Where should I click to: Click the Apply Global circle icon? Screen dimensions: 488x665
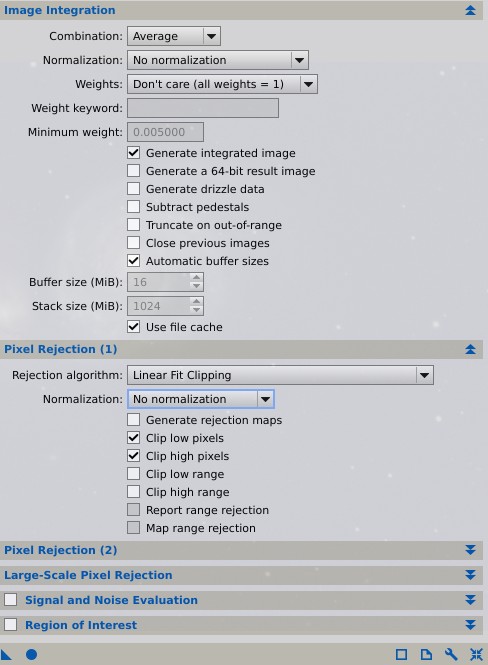tap(31, 654)
